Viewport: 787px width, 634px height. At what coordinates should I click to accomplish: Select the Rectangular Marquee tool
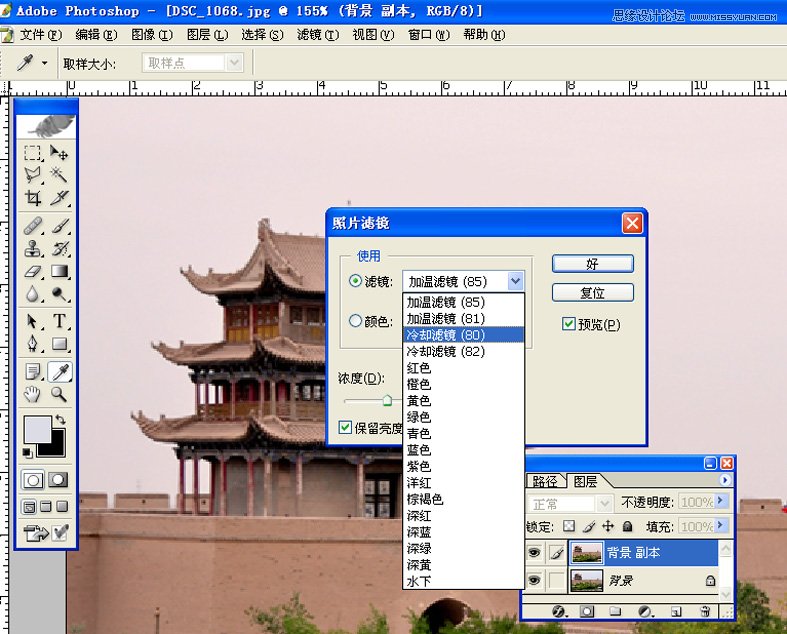33,153
